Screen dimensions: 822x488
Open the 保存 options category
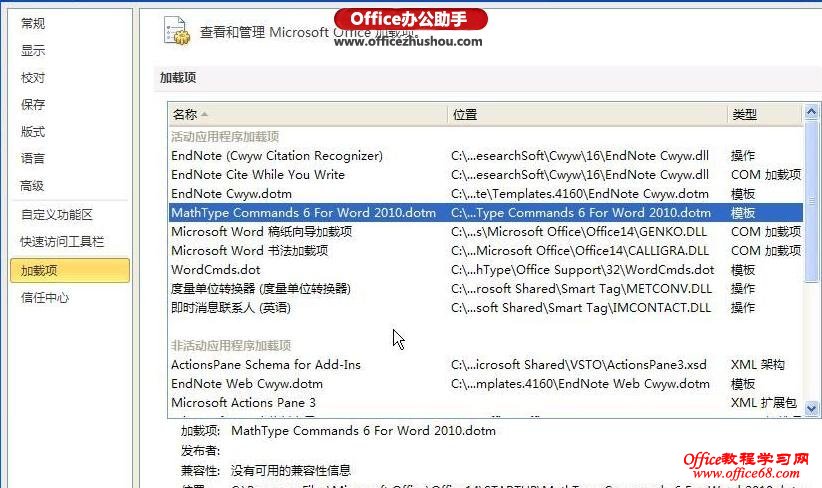[x=33, y=105]
